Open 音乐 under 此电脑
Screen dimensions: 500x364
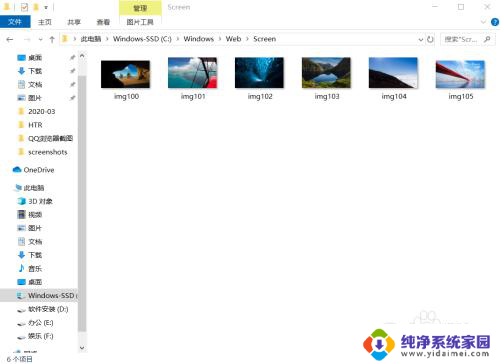[x=35, y=269]
